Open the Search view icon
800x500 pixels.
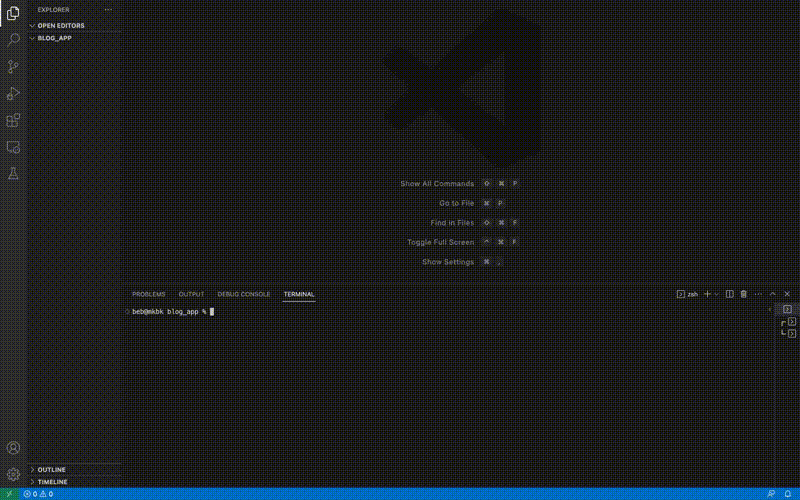click(x=13, y=40)
